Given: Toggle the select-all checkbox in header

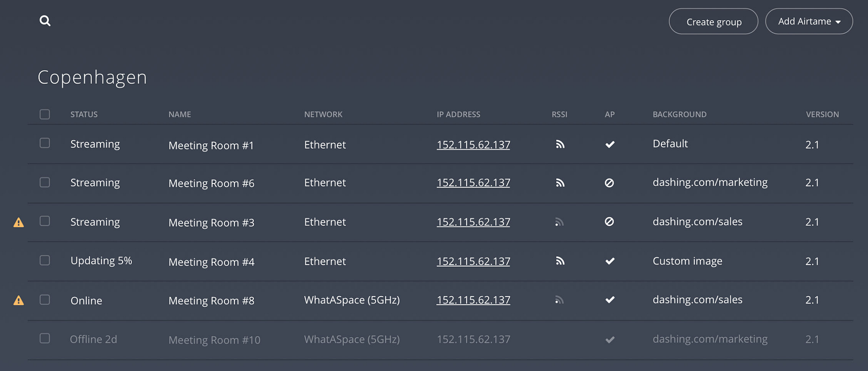Looking at the screenshot, I should pyautogui.click(x=44, y=114).
